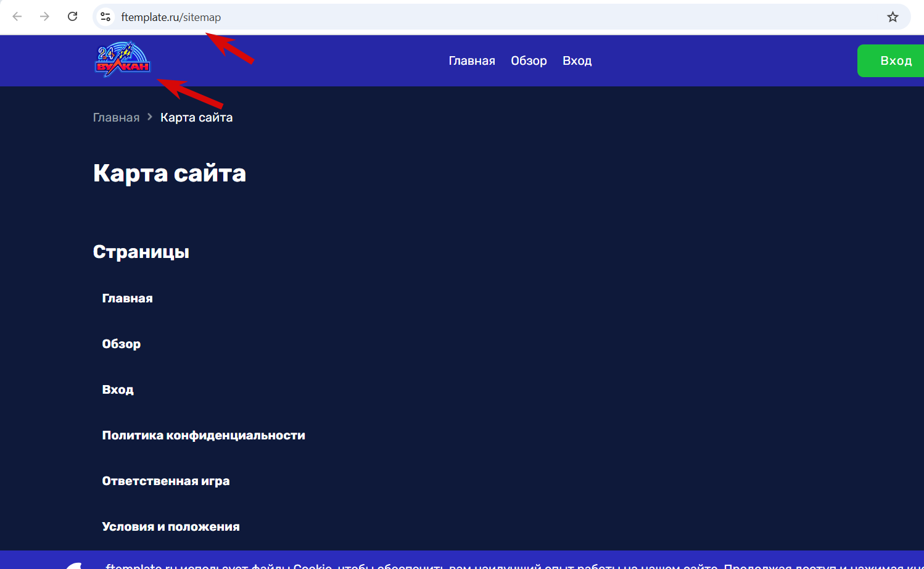Click the Страницы section heading

pyautogui.click(x=141, y=252)
